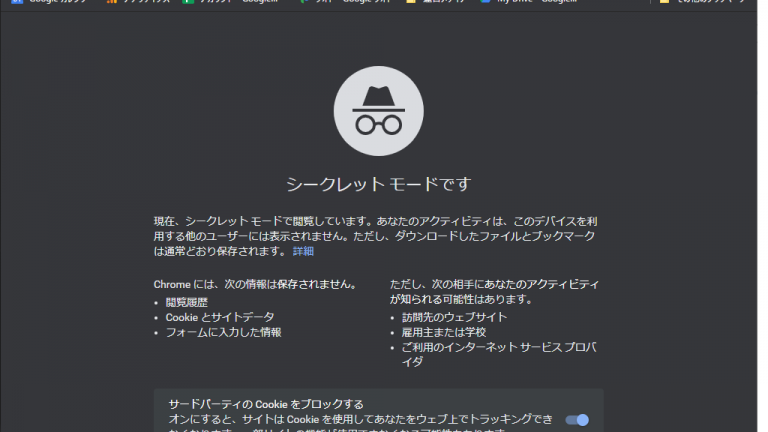This screenshot has width=768, height=432.
Task: Click the incognito hat and glasses icon
Action: pos(379,111)
